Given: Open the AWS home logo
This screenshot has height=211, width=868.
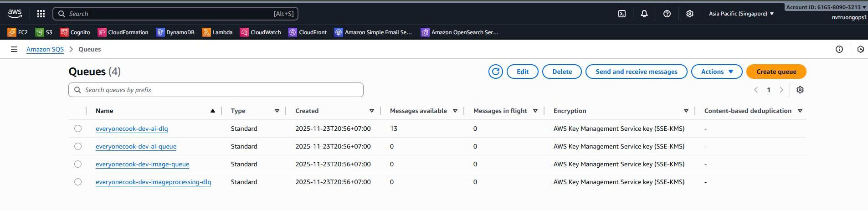Looking at the screenshot, I should (x=15, y=14).
